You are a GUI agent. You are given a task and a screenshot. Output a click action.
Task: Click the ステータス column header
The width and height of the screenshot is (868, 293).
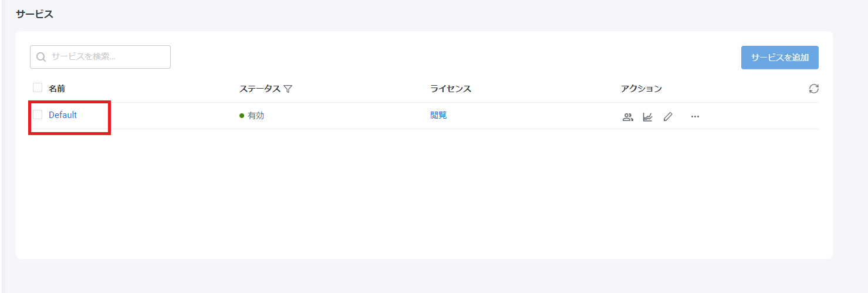259,89
